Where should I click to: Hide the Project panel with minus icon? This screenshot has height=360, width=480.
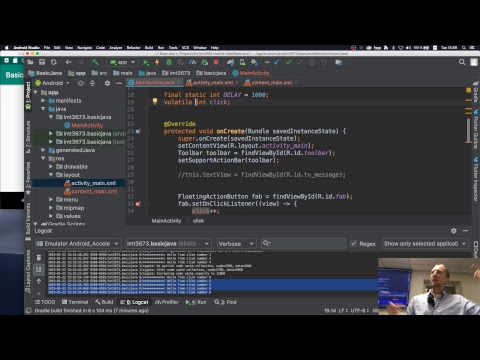pyautogui.click(x=119, y=83)
